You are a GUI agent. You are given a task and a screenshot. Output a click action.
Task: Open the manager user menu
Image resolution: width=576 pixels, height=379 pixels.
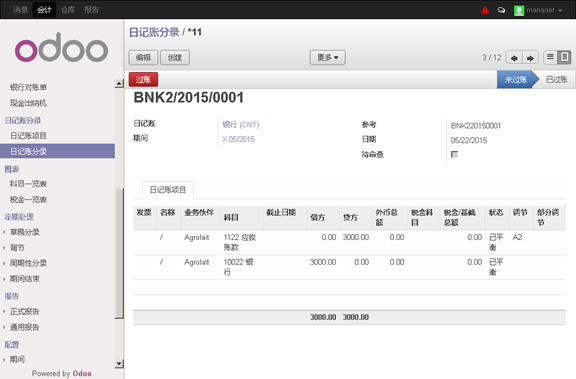pos(543,10)
